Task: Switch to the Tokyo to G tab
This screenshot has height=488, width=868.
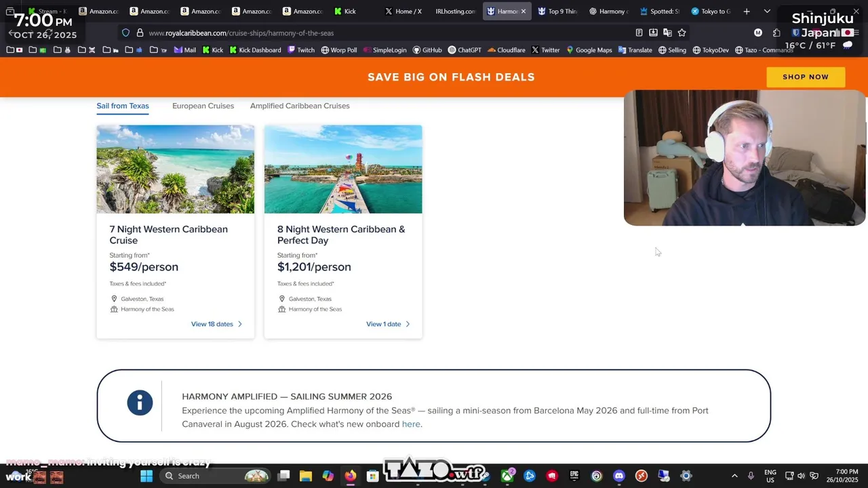Action: click(x=709, y=12)
